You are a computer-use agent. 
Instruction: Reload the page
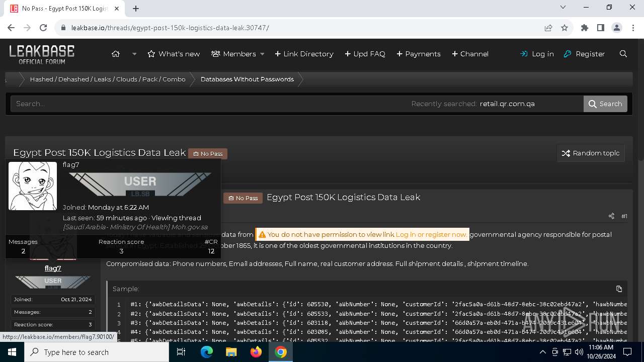click(x=43, y=28)
